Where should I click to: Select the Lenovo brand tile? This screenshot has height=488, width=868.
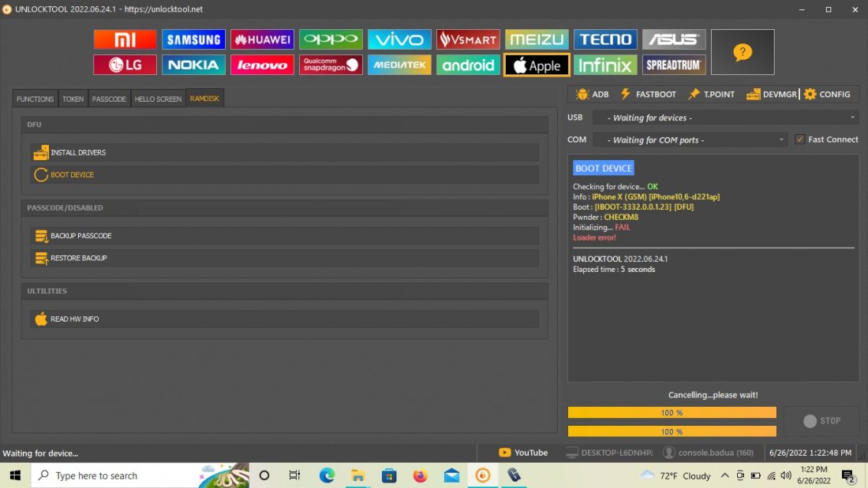[x=262, y=65]
